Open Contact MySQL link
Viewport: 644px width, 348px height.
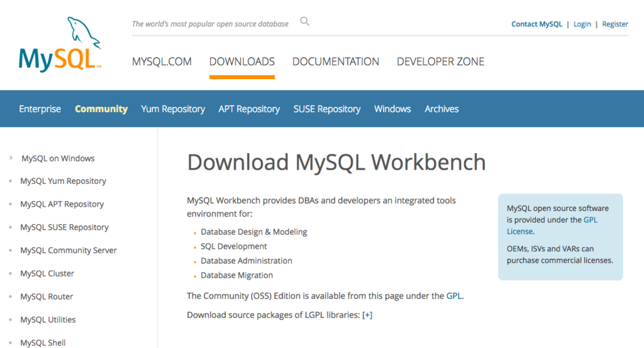(536, 24)
